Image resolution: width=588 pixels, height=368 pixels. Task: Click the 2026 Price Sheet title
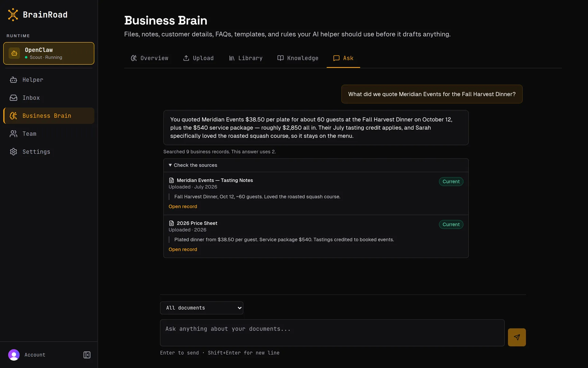click(197, 223)
